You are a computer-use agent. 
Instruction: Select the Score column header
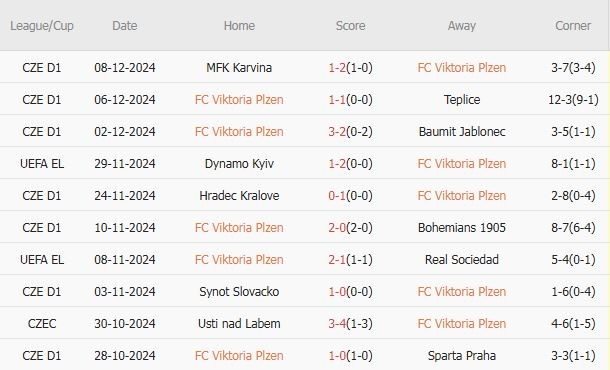tap(350, 26)
